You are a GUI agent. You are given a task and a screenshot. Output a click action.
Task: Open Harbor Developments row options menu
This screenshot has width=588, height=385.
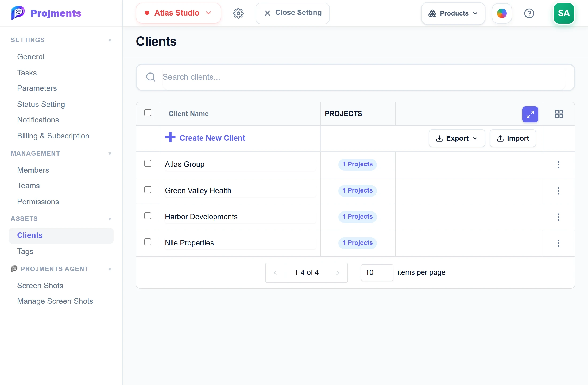558,217
